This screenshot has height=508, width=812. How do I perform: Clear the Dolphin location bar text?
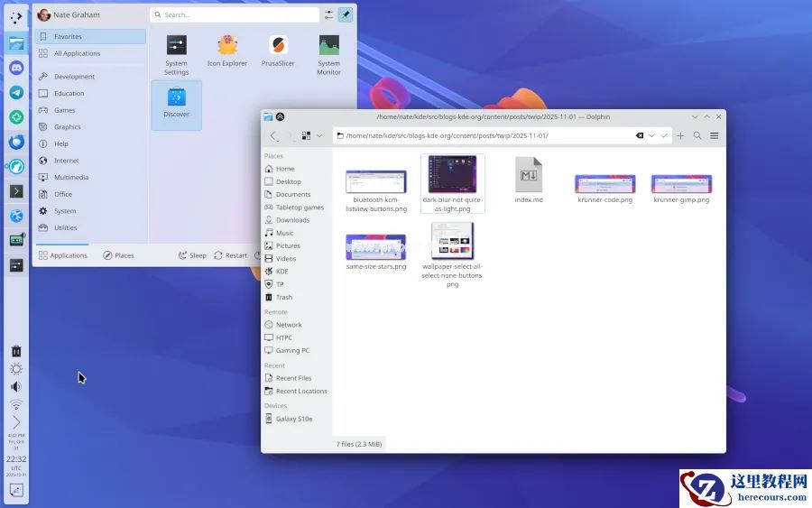tap(640, 136)
